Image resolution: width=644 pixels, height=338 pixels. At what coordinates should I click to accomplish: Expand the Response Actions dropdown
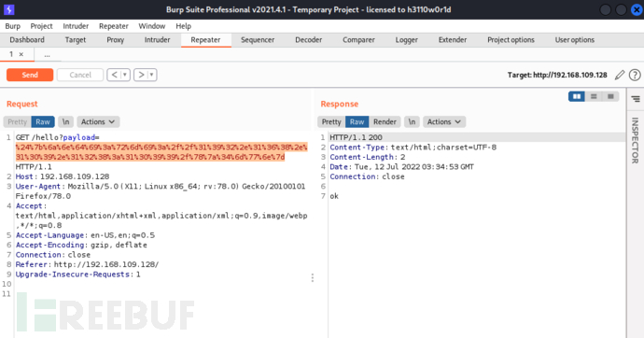click(x=444, y=121)
